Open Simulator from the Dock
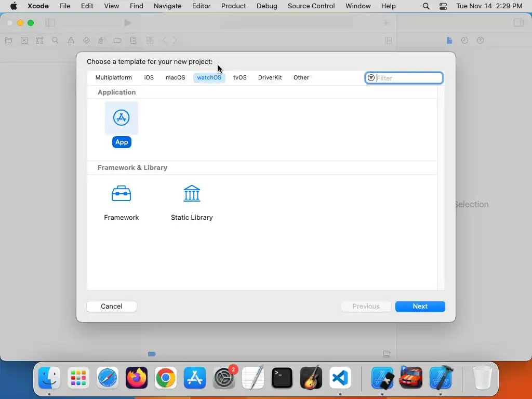Screen dimensions: 532x399 [x=382, y=378]
